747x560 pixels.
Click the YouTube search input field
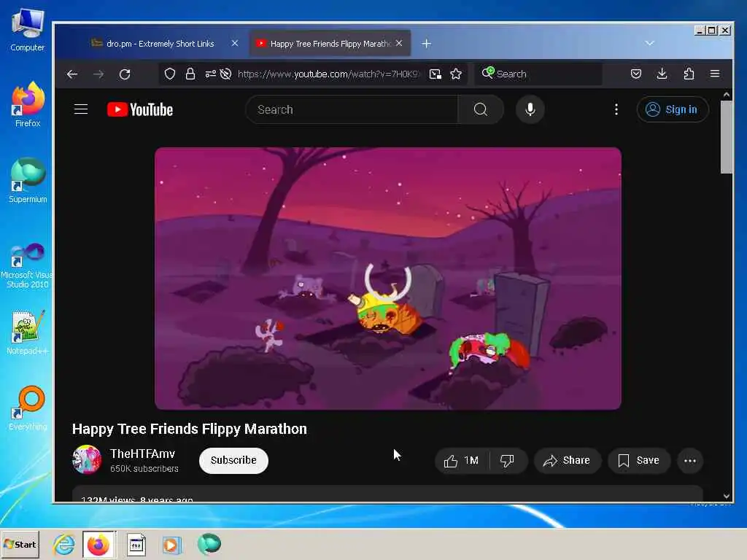(x=352, y=109)
